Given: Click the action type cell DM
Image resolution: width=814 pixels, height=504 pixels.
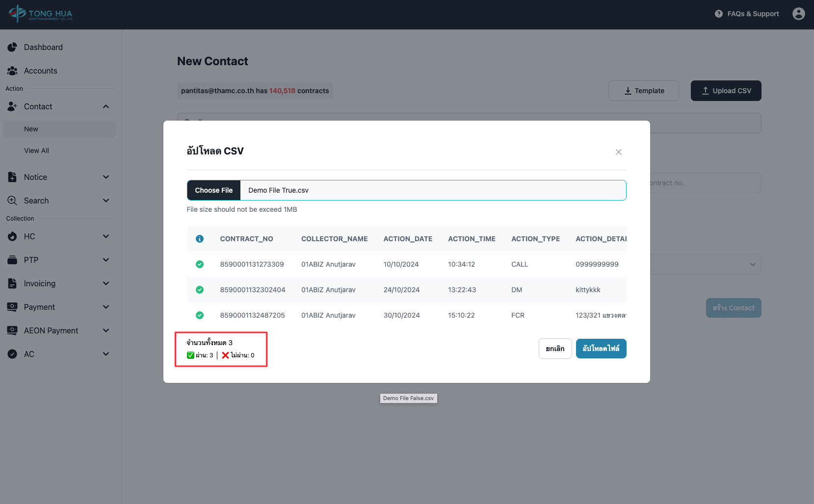Looking at the screenshot, I should pyautogui.click(x=517, y=290).
